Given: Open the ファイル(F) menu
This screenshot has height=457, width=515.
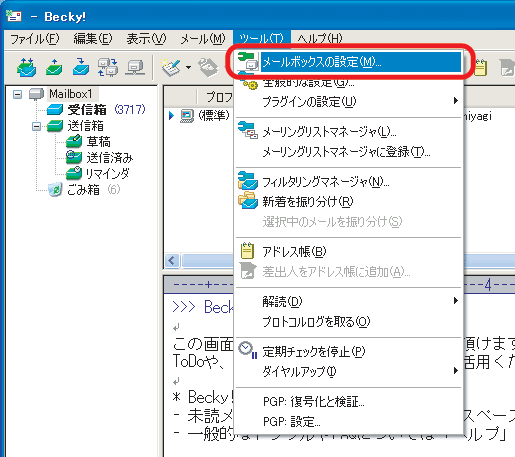Looking at the screenshot, I should point(35,39).
